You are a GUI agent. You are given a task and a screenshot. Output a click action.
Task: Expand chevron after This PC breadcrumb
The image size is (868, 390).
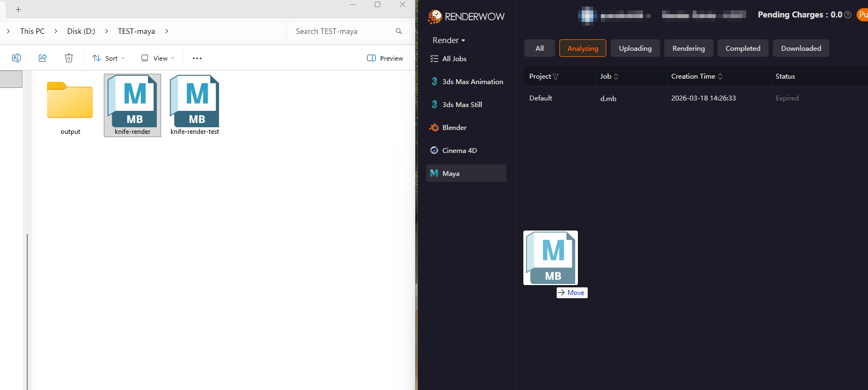point(56,31)
